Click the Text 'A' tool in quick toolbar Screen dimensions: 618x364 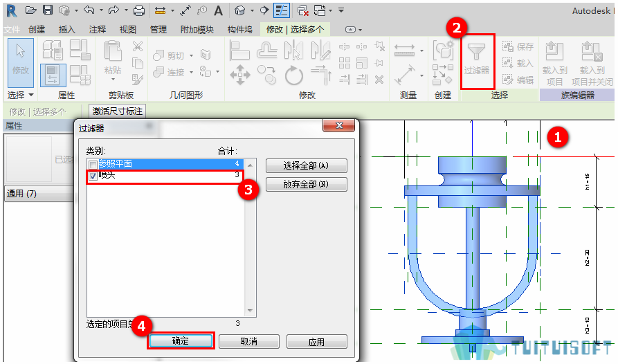[x=218, y=10]
